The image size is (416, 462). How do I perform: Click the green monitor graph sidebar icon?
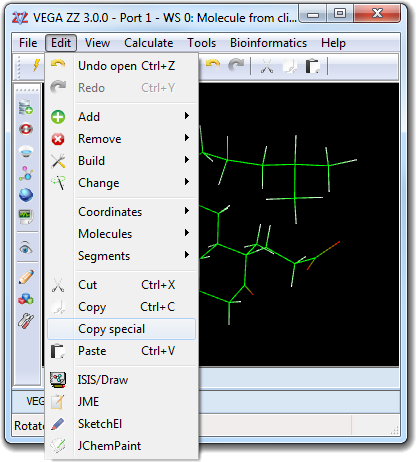(26, 217)
